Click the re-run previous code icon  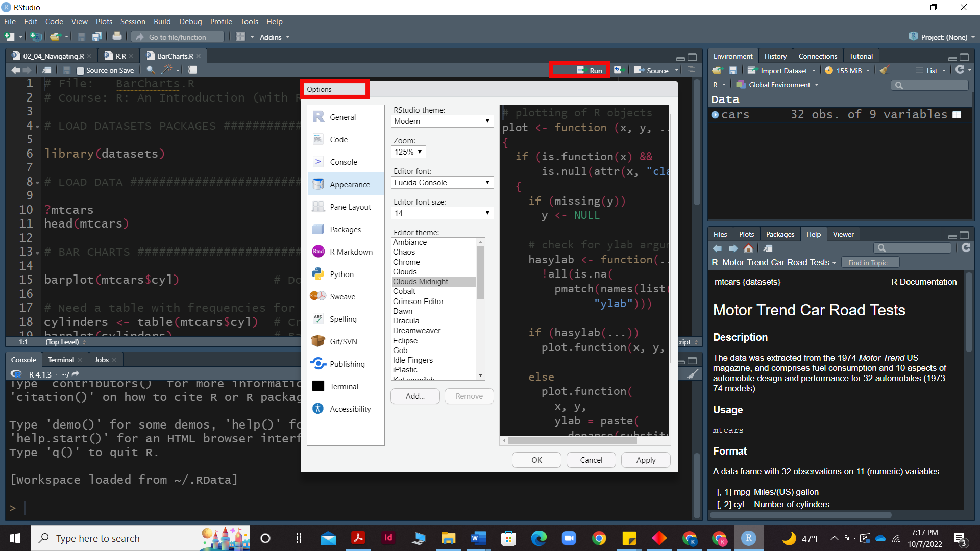point(619,70)
